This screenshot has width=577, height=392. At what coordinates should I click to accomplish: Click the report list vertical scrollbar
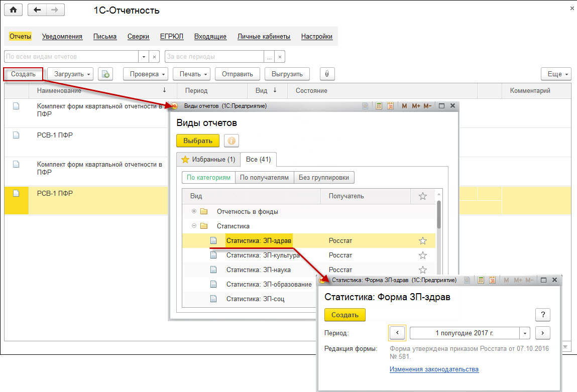(438, 216)
